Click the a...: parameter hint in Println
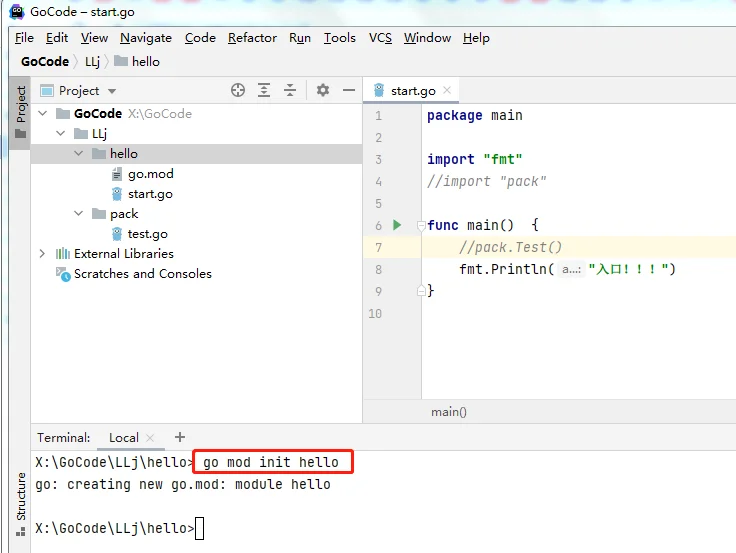Viewport: 736px width, 553px height. pyautogui.click(x=571, y=269)
